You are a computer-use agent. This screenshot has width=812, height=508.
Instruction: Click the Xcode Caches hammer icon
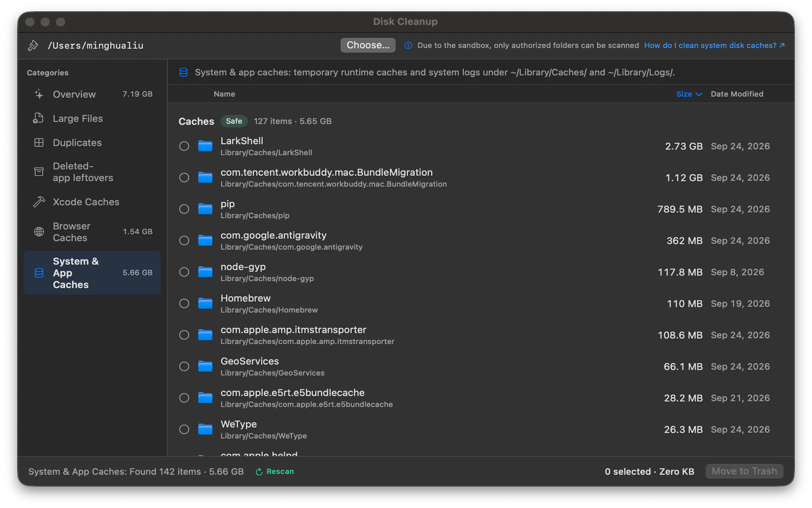point(39,202)
